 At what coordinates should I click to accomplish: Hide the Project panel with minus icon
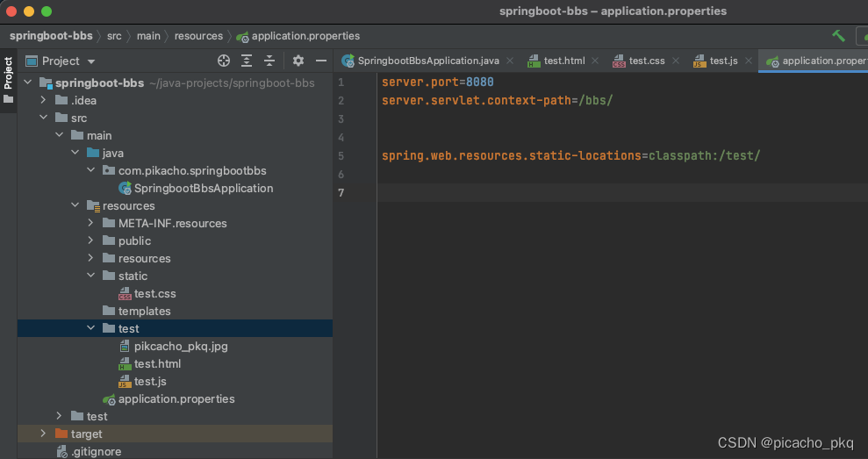321,61
